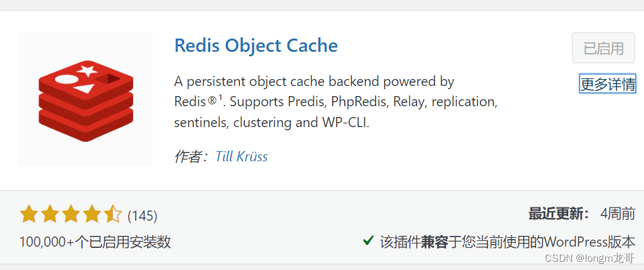Click the CSDN @longm龙哥 watermark

(589, 258)
